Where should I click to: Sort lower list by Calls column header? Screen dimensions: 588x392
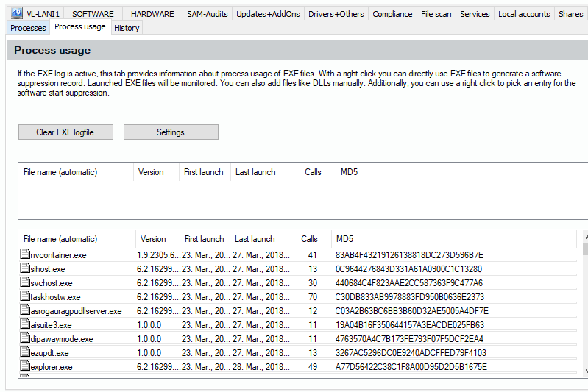coord(309,239)
